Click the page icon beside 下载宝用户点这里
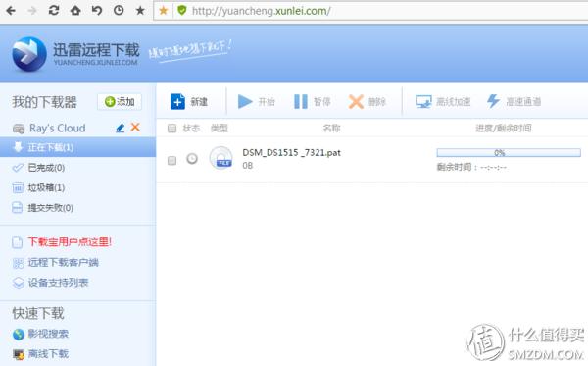The image size is (588, 366). (x=18, y=242)
